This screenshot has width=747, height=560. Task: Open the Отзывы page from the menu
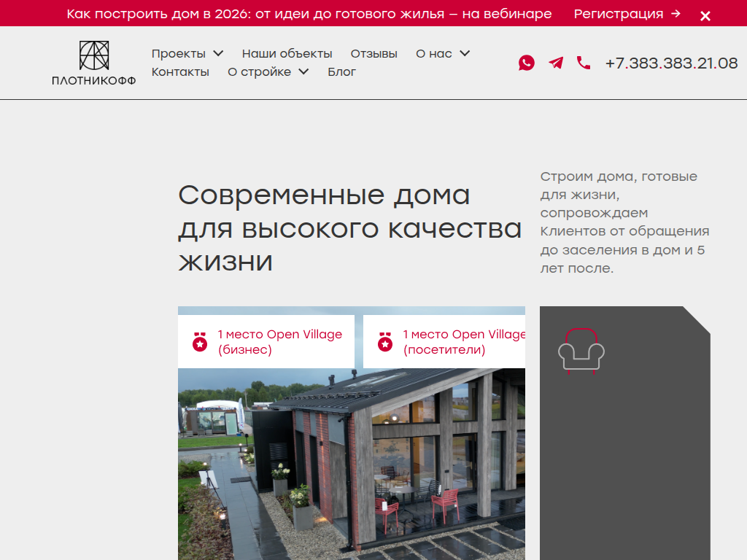[374, 52]
